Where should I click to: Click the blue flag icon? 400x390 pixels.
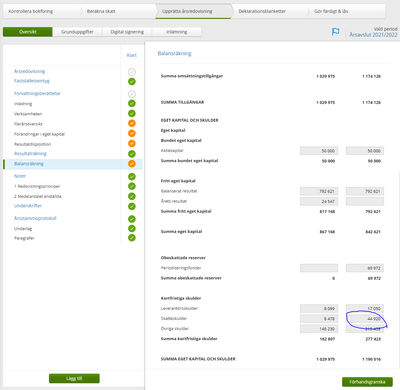tap(335, 32)
